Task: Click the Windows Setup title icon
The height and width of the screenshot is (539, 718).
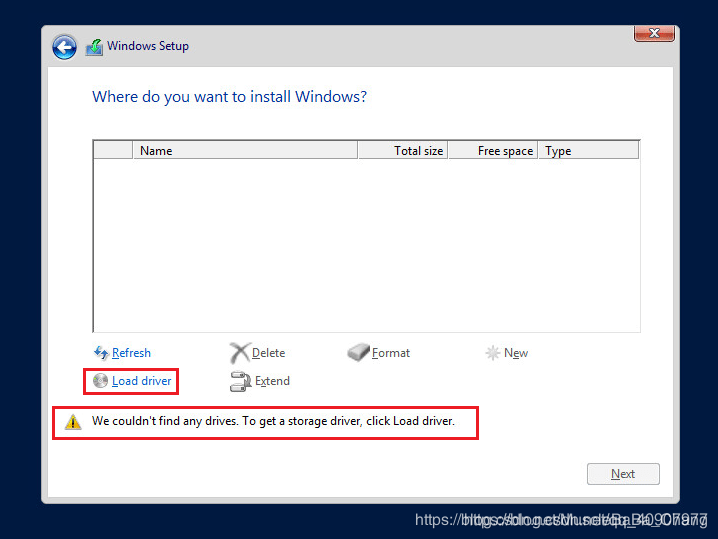Action: tap(94, 47)
